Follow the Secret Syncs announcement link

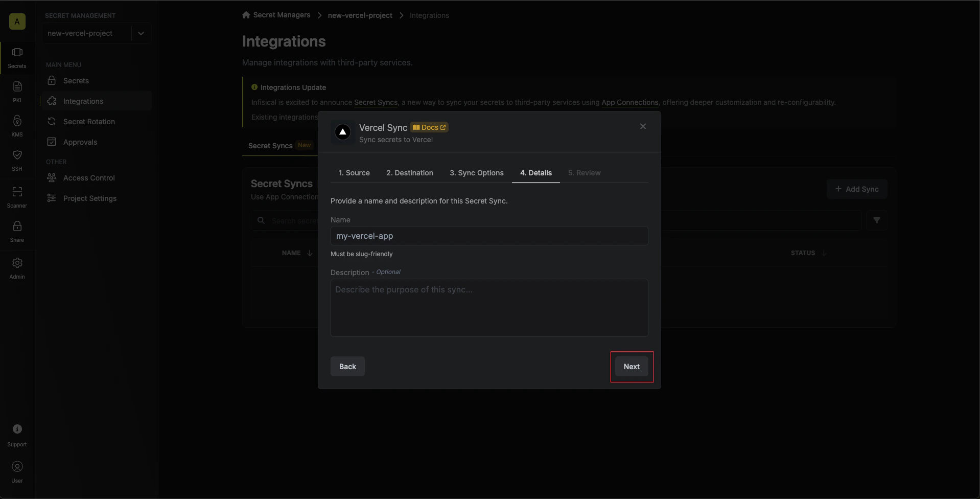pyautogui.click(x=376, y=102)
